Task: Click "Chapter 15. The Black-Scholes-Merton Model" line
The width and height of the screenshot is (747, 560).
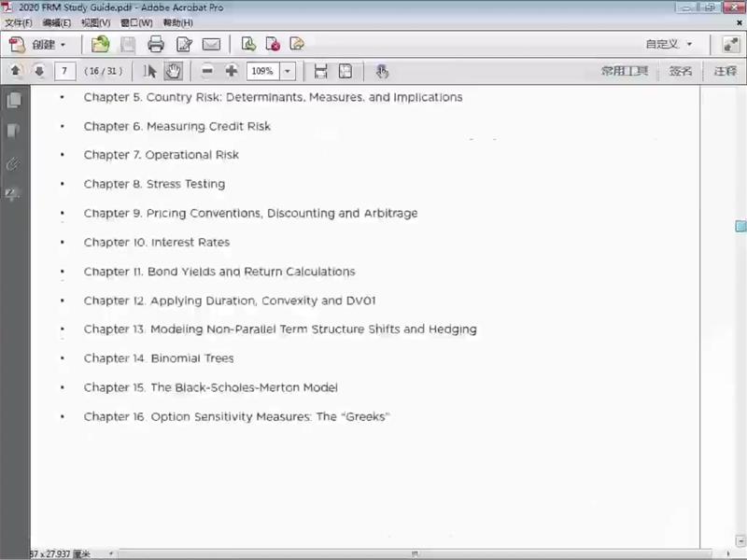Action: pyautogui.click(x=211, y=387)
